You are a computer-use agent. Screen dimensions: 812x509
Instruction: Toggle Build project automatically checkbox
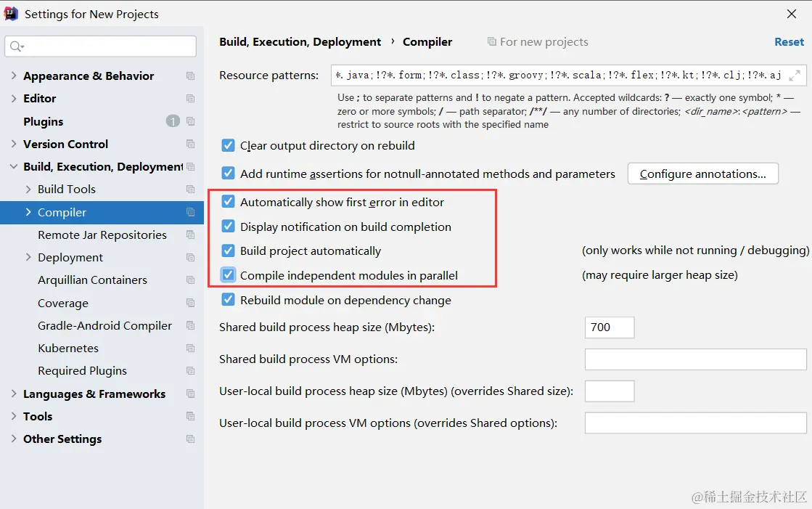tap(228, 251)
